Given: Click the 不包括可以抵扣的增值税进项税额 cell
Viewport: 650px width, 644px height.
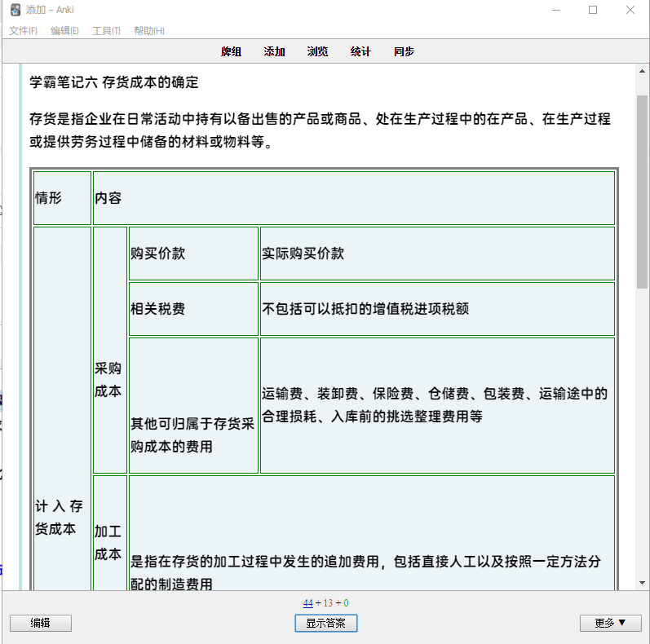Looking at the screenshot, I should [x=437, y=309].
